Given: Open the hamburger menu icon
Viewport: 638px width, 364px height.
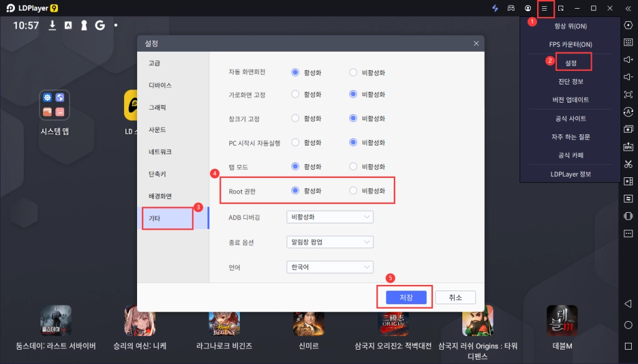Looking at the screenshot, I should point(544,8).
